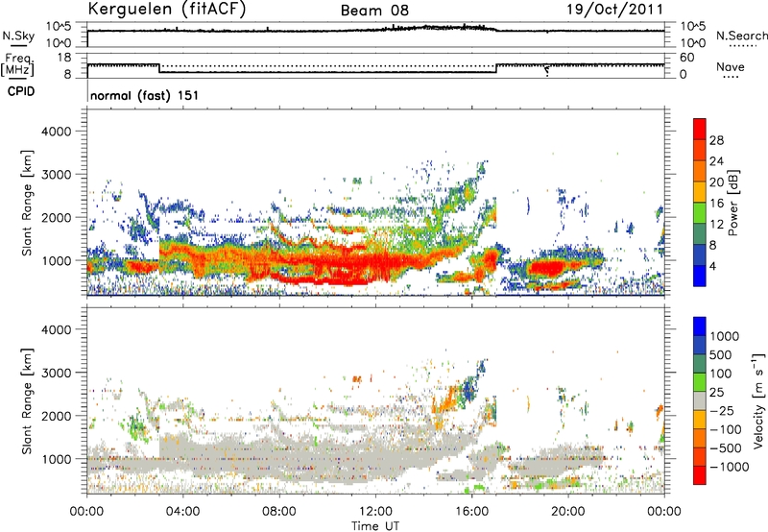Click the '3000' tick of the velocity plot
This screenshot has height=532, width=768.
click(56, 373)
